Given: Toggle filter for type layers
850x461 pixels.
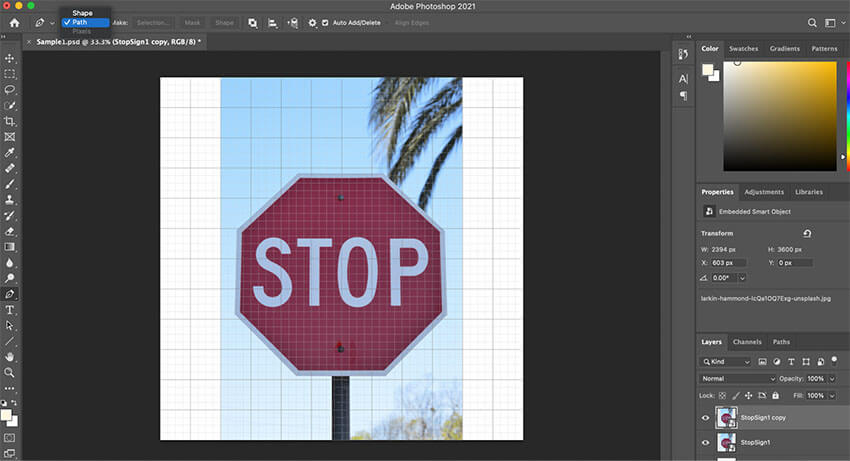Looking at the screenshot, I should click(791, 362).
